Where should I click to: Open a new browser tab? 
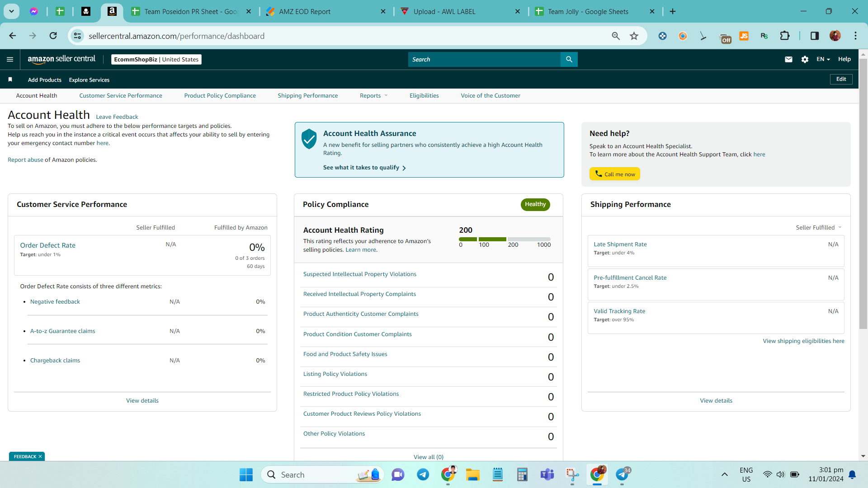pos(673,11)
